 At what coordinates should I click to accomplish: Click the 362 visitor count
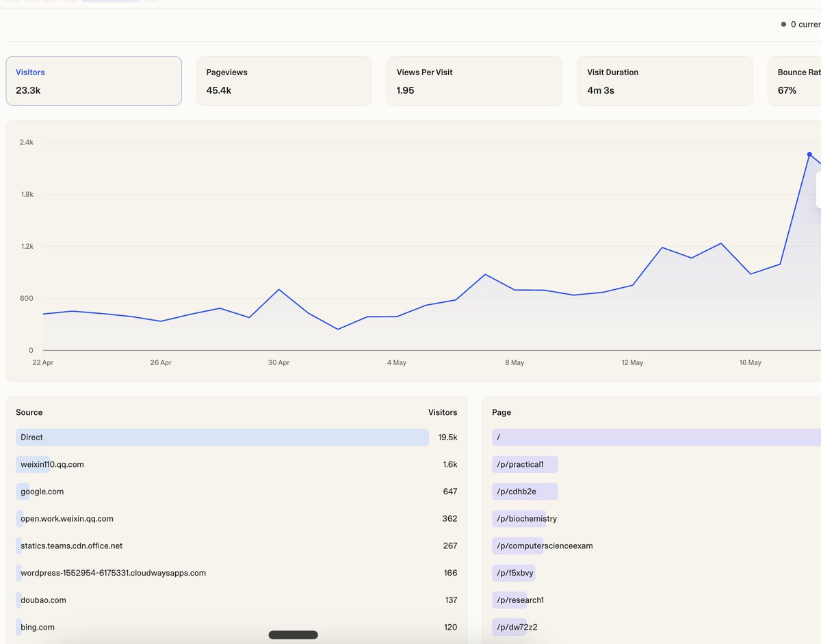tap(450, 519)
